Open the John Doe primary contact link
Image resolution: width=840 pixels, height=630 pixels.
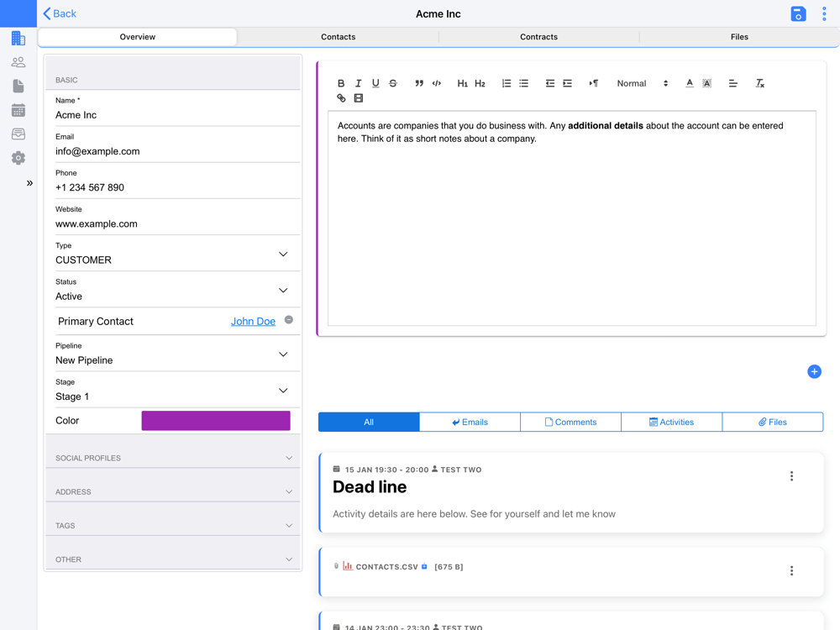tap(253, 322)
